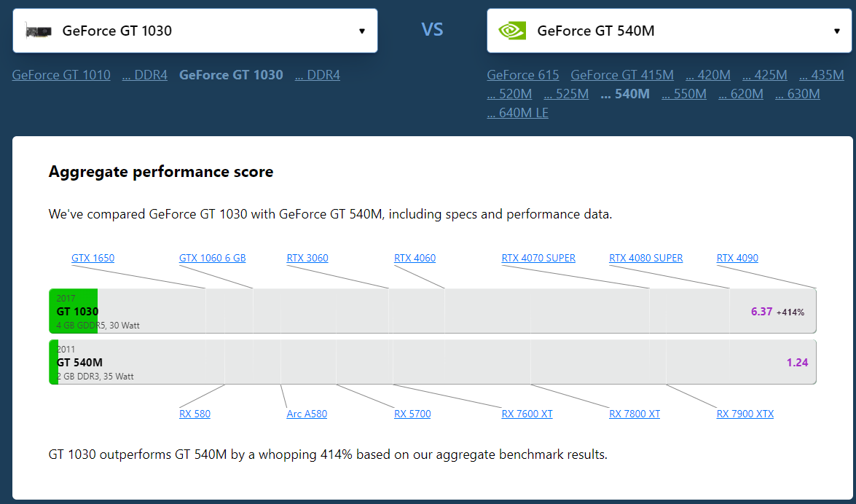The height and width of the screenshot is (504, 856).
Task: Open the ... 620M link
Action: coord(741,94)
